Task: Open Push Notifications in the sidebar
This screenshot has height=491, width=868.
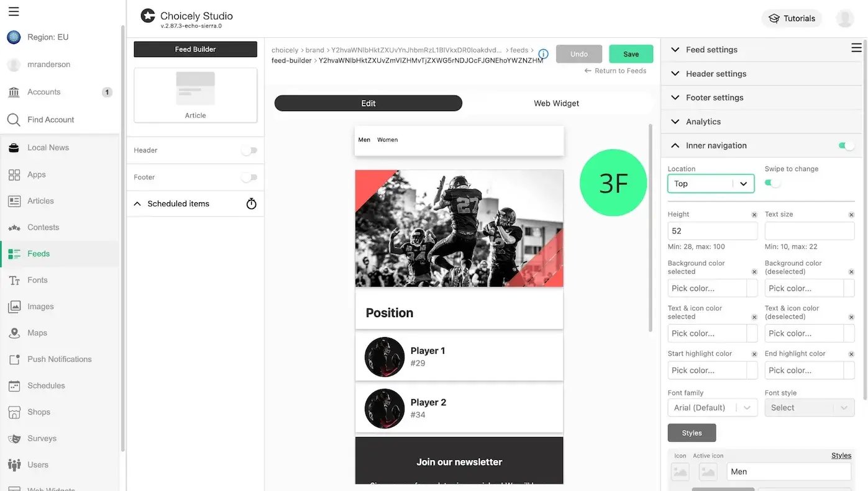Action: tap(60, 359)
